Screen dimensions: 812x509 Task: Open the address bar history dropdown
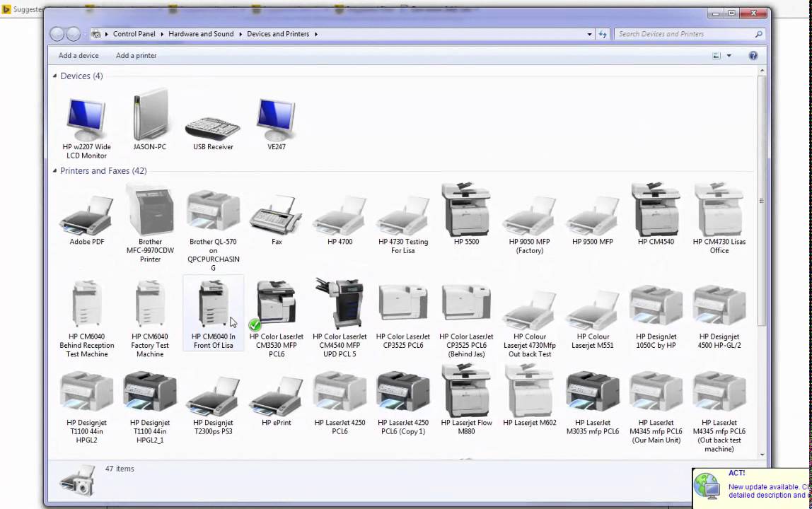point(589,34)
